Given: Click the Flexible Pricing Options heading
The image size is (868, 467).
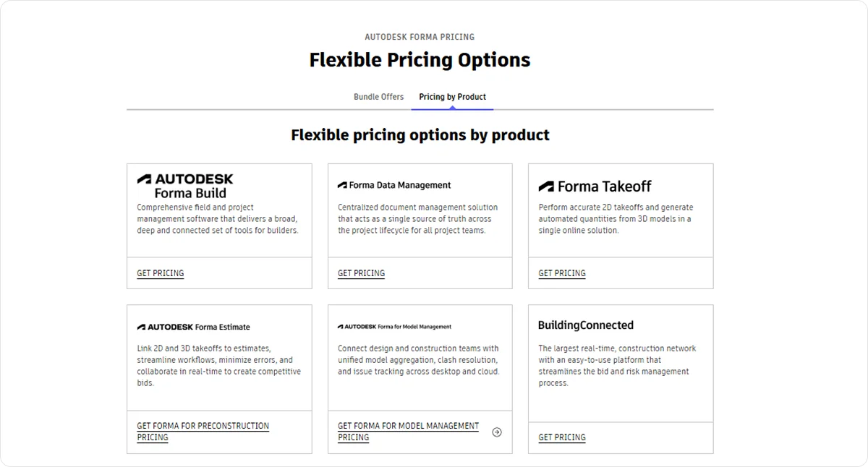Looking at the screenshot, I should pos(420,59).
